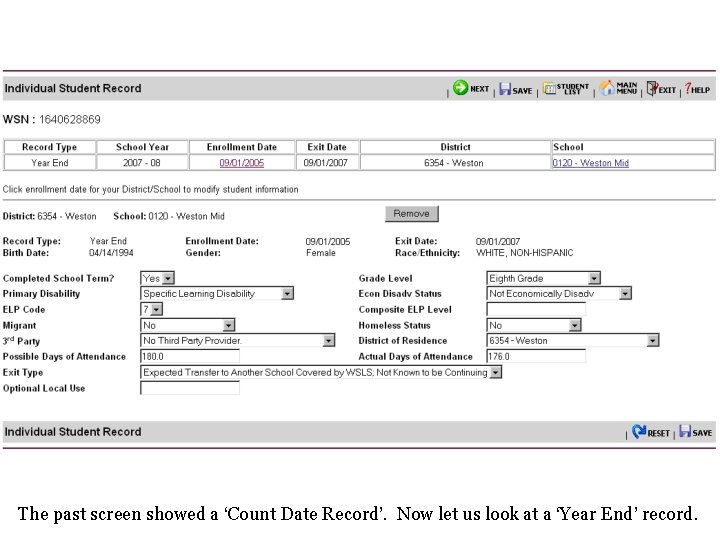Click the Optional Local Use field
Viewport: 720px width, 540px height.
click(190, 388)
